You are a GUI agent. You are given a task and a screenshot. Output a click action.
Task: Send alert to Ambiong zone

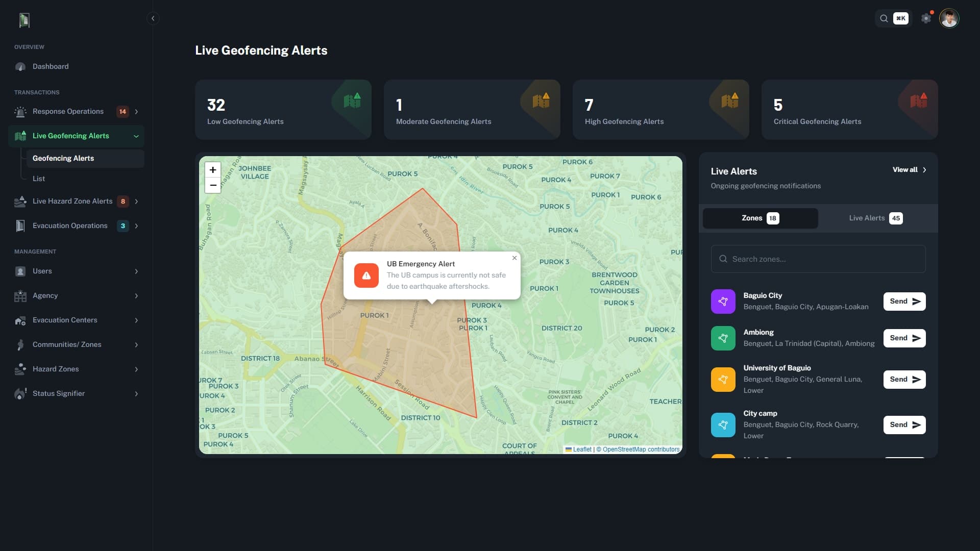[904, 338]
